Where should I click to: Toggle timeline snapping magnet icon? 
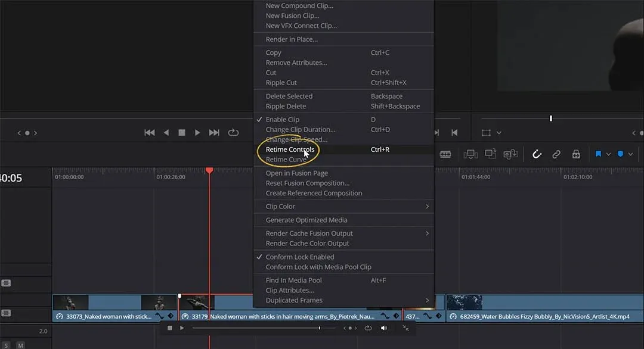pos(537,154)
